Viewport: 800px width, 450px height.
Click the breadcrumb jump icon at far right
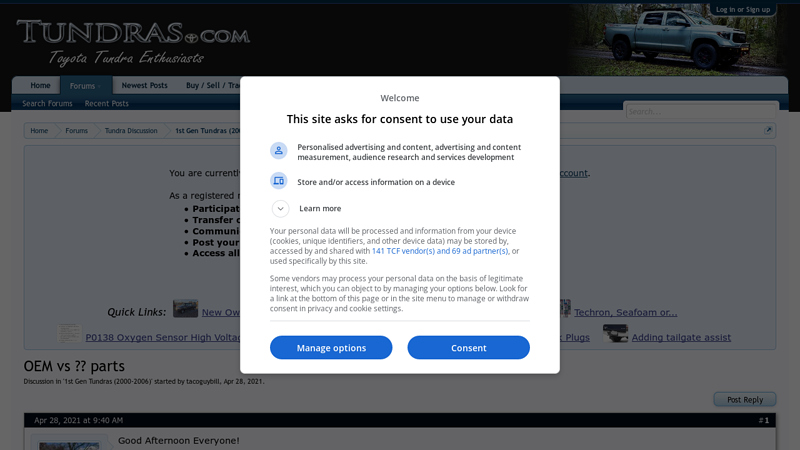768,131
